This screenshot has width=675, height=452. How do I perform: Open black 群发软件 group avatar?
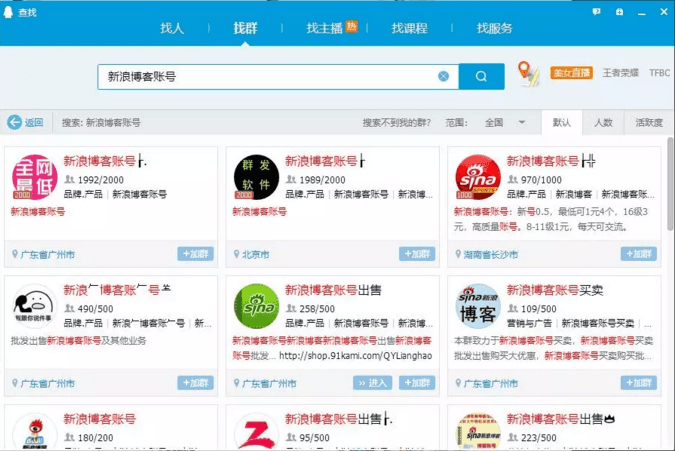click(257, 177)
